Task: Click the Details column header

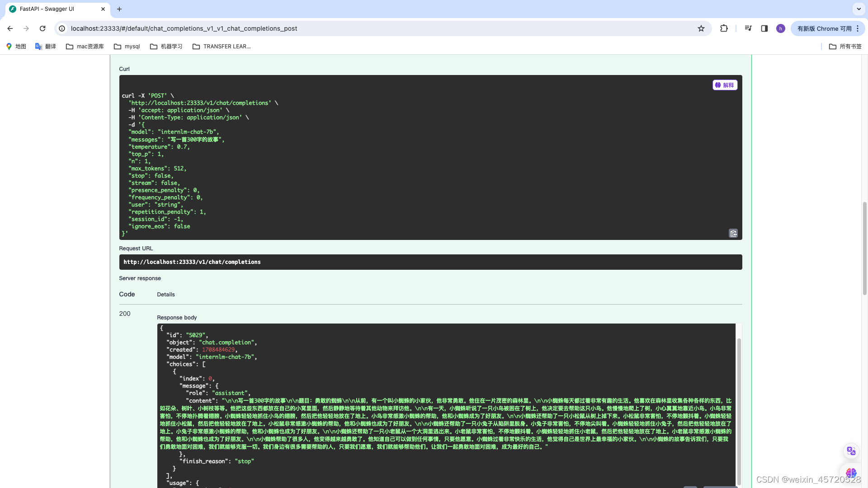Action: point(166,295)
